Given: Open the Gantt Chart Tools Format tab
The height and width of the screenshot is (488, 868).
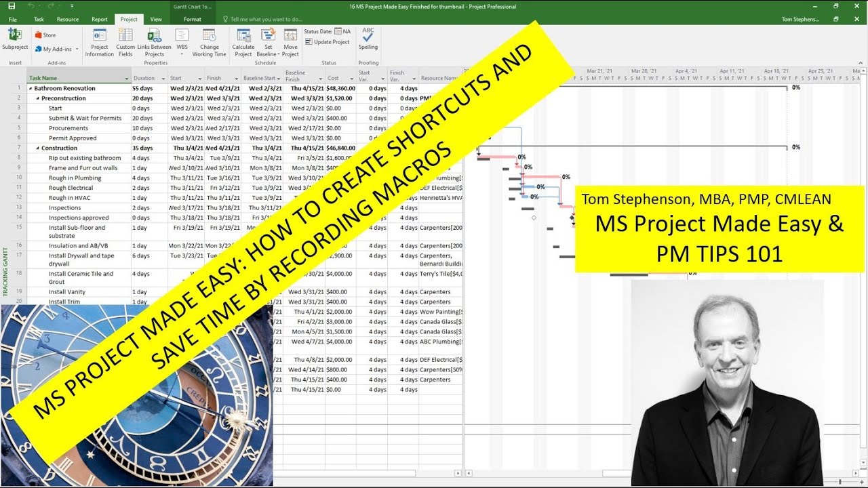Looking at the screenshot, I should 193,19.
